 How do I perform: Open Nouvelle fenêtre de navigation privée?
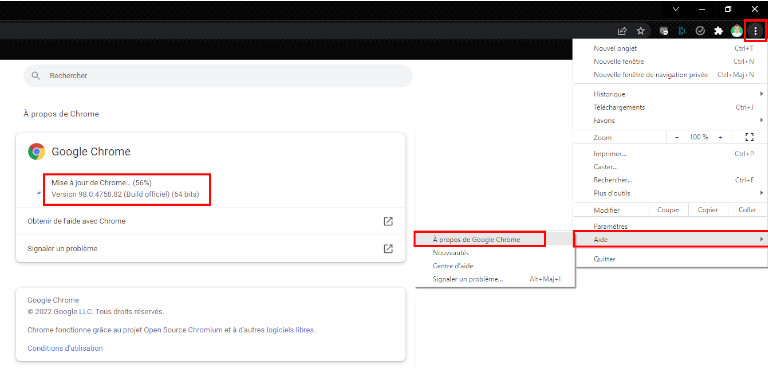point(670,75)
